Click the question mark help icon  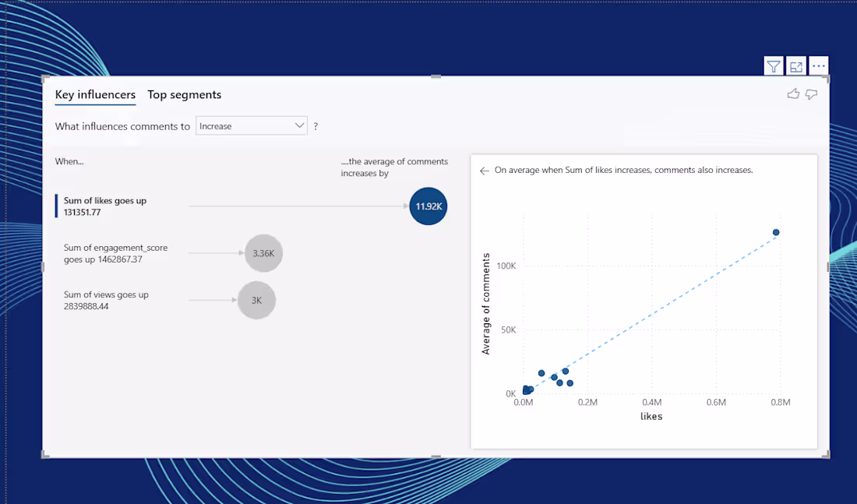point(316,125)
